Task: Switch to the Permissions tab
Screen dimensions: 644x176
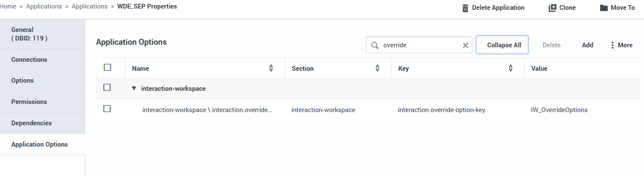Action: tap(29, 102)
